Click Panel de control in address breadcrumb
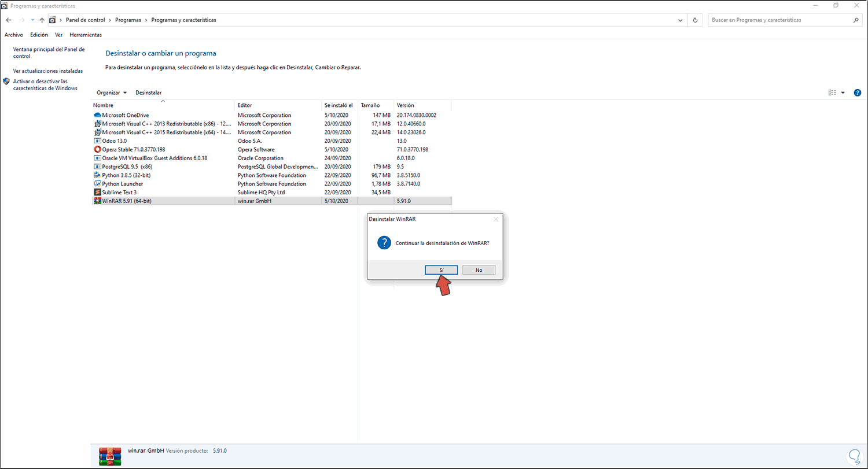Screen dimensions: 868x469 pos(86,20)
